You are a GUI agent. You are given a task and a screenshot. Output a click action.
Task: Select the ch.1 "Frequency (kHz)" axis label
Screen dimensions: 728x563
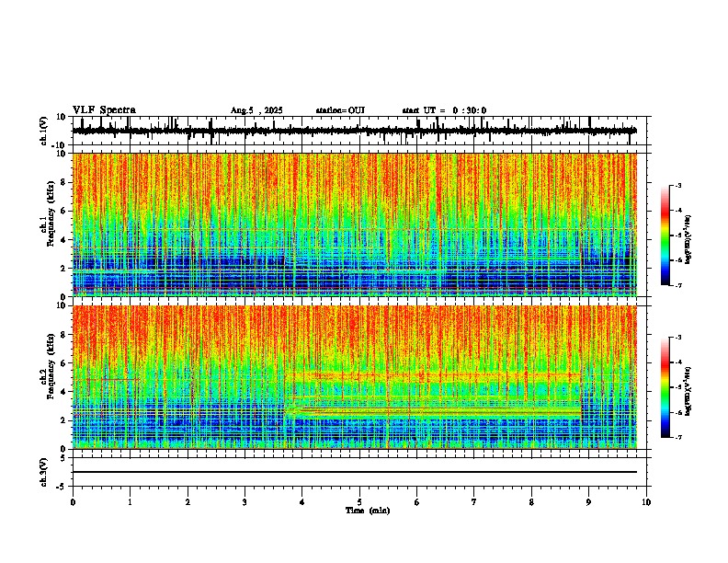(x=51, y=214)
